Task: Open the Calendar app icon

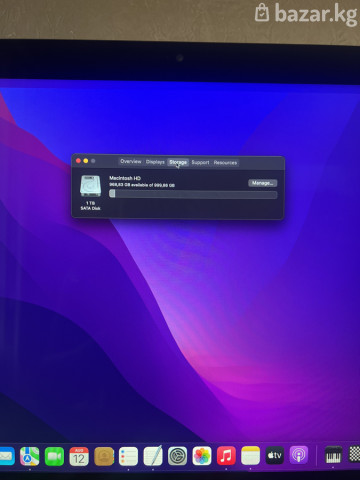Action: pos(79,456)
